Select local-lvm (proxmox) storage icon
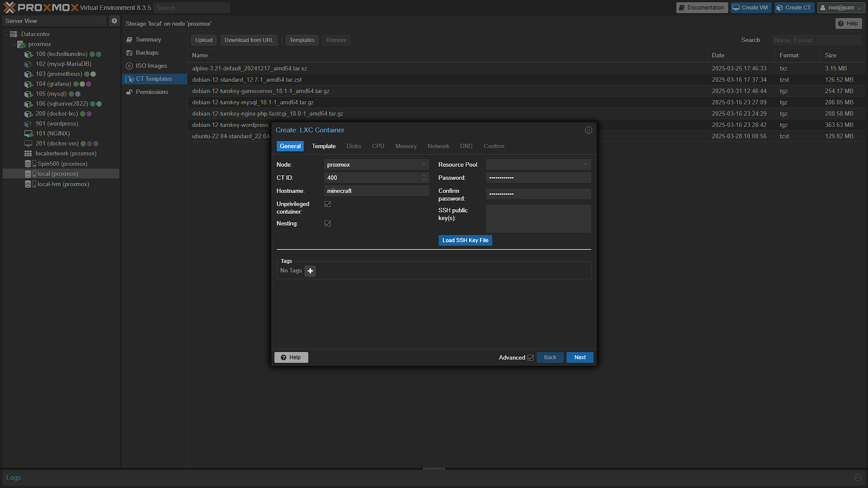868x488 pixels. point(30,184)
